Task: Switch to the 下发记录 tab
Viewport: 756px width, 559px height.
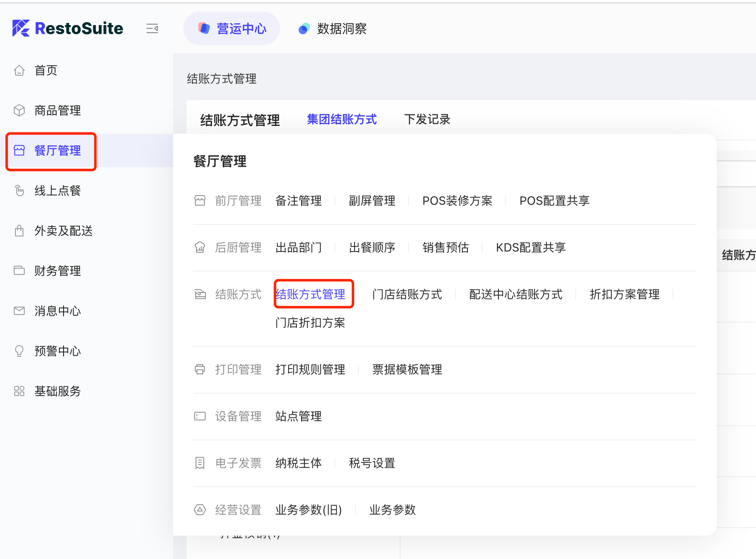Action: [427, 119]
